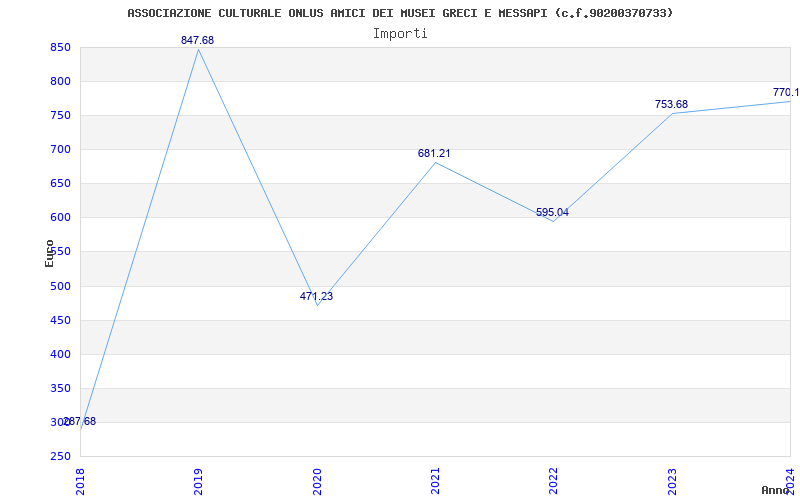
Task: Click the 2023 x-axis label
Action: (x=671, y=481)
